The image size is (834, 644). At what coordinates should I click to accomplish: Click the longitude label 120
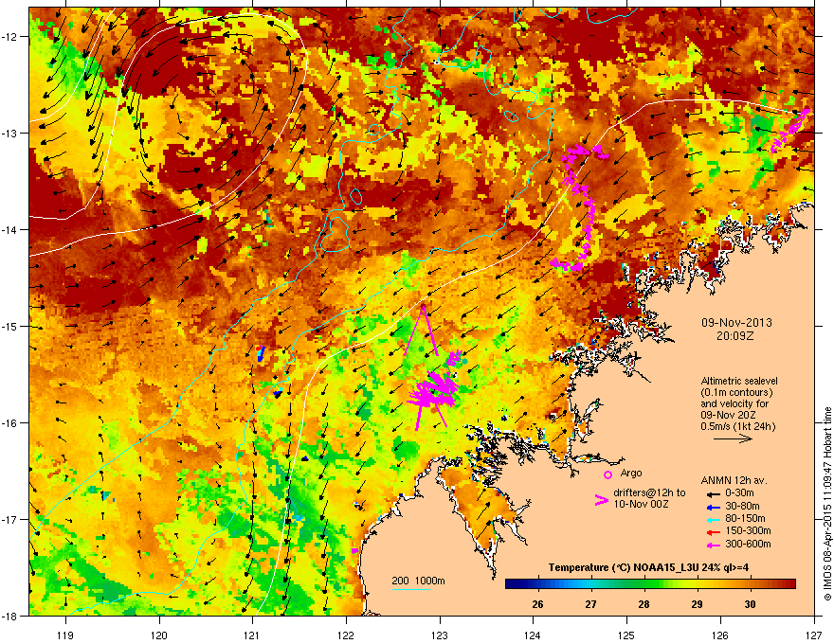pyautogui.click(x=159, y=635)
